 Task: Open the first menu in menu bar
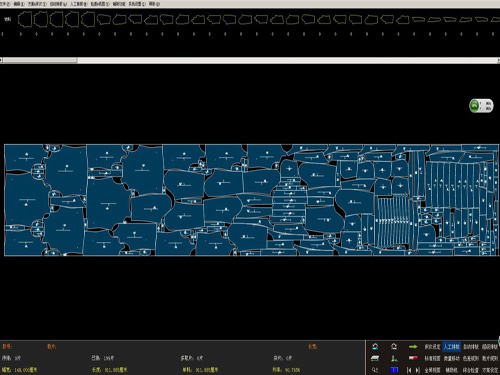click(x=5, y=4)
